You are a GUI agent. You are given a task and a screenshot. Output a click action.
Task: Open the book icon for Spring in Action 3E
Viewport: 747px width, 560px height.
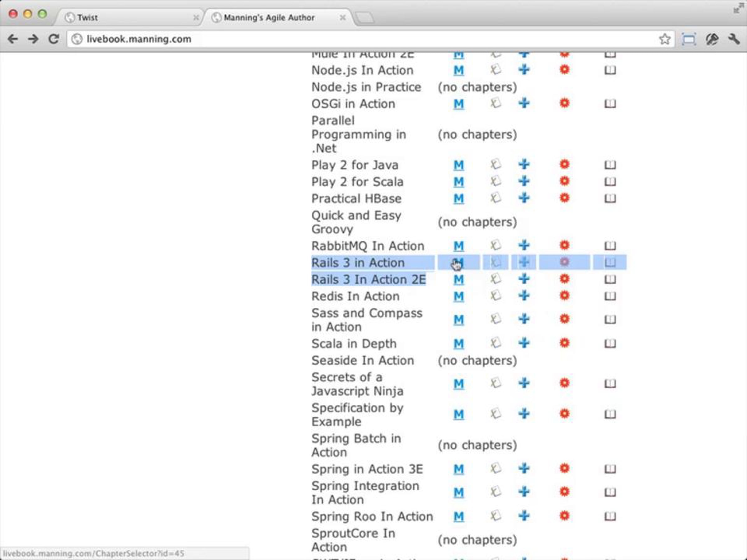(610, 469)
